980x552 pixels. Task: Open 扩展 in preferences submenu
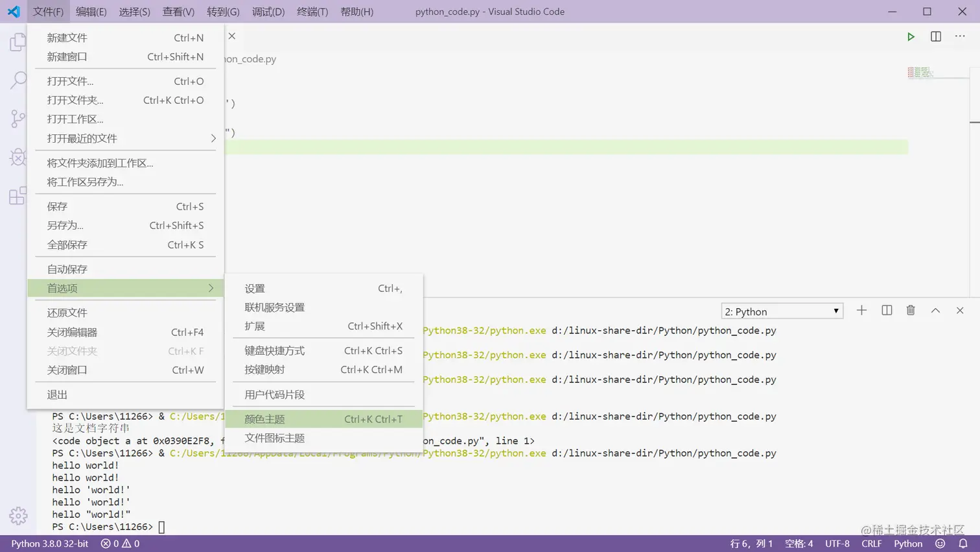coord(323,326)
